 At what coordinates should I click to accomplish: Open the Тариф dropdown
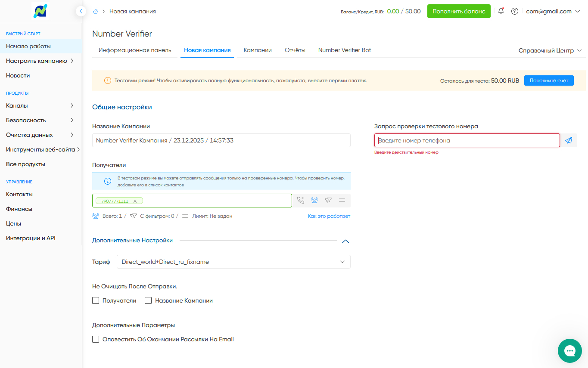click(233, 262)
